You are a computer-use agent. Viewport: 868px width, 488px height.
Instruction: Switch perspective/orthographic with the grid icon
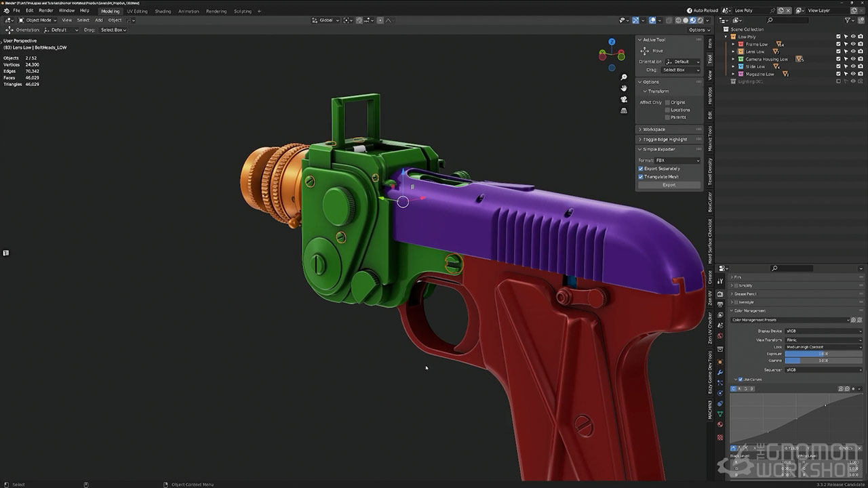624,110
